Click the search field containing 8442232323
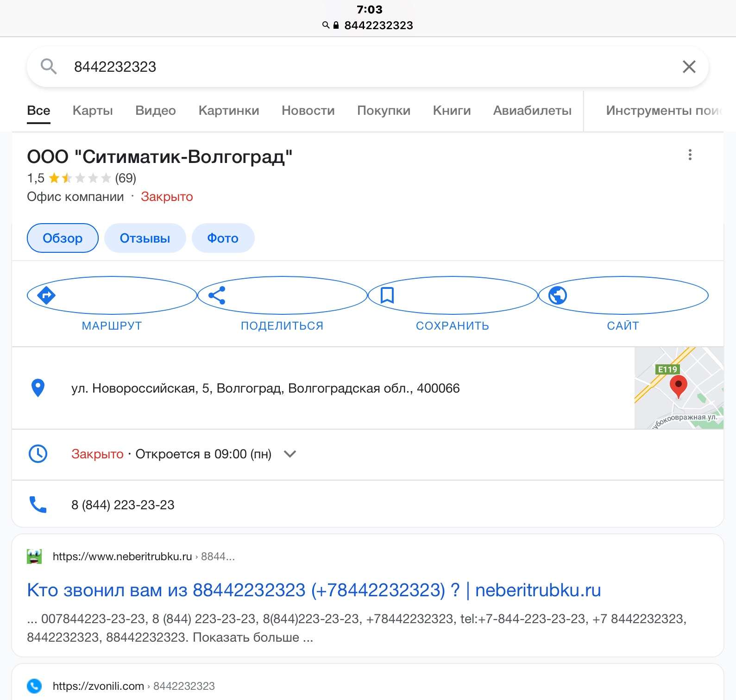736x700 pixels. point(368,67)
